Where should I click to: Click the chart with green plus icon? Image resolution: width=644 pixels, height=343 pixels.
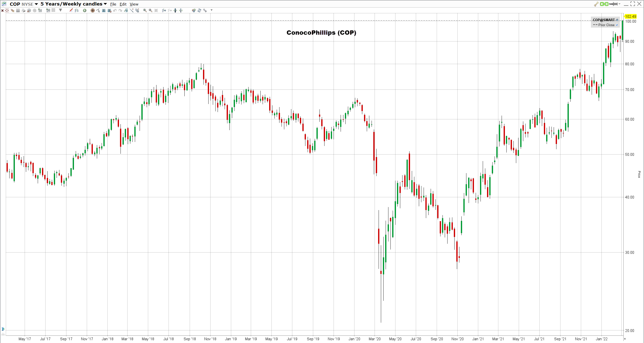click(48, 10)
